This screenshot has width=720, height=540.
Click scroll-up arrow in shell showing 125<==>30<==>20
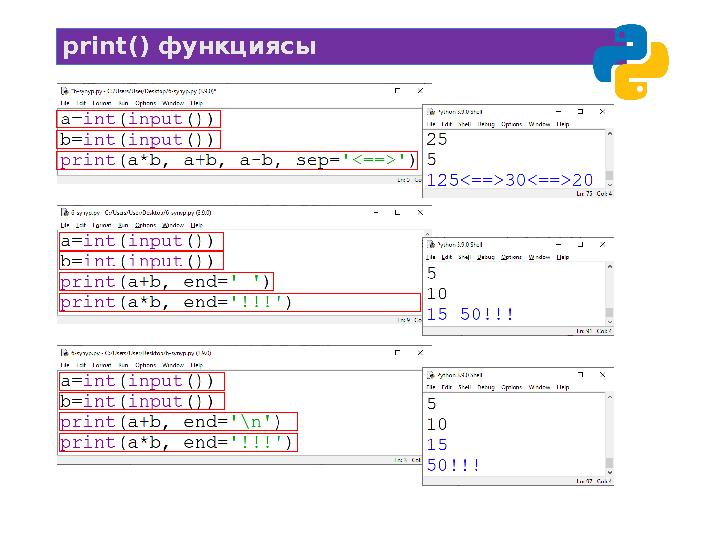pos(610,134)
